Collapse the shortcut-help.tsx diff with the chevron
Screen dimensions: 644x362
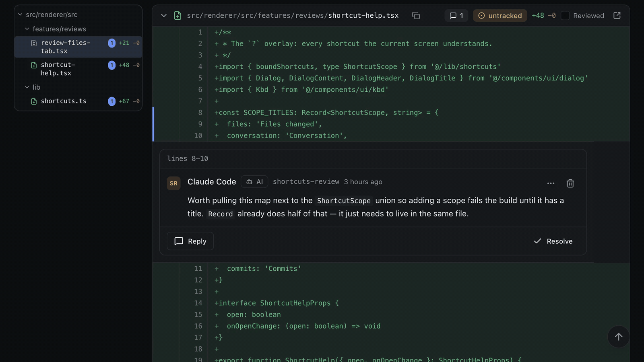click(x=164, y=16)
